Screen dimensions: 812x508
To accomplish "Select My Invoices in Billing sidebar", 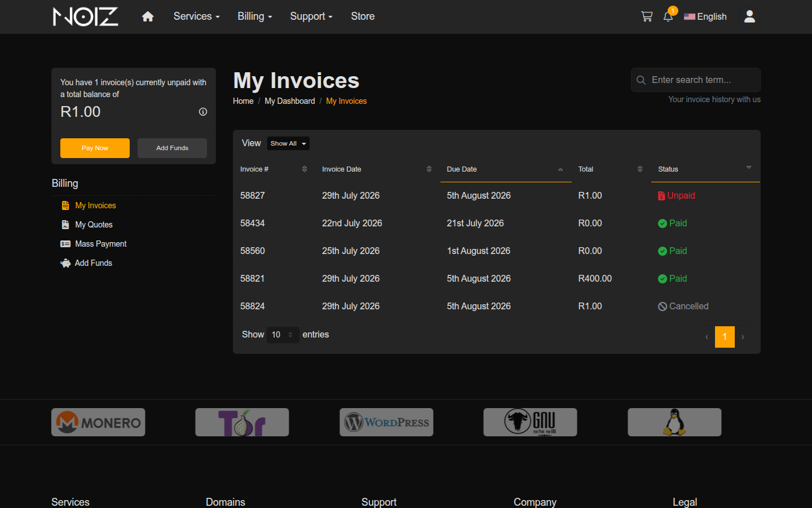I will (95, 205).
